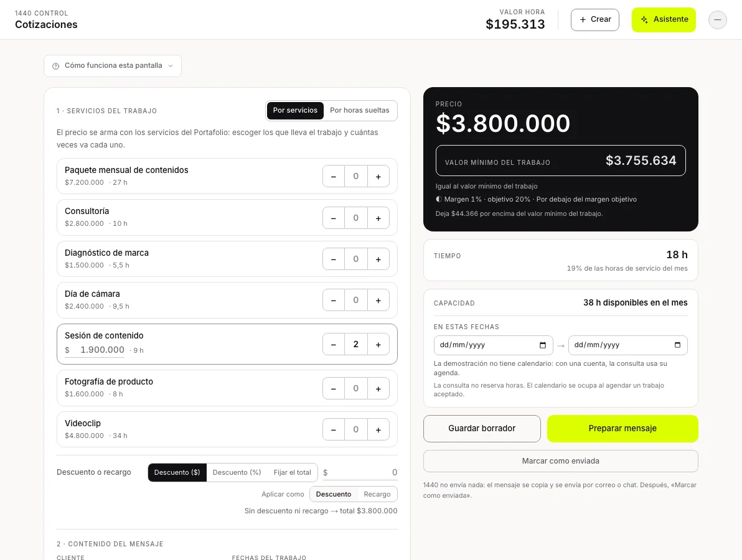Click the round minus button in header
This screenshot has width=742, height=560.
point(717,19)
